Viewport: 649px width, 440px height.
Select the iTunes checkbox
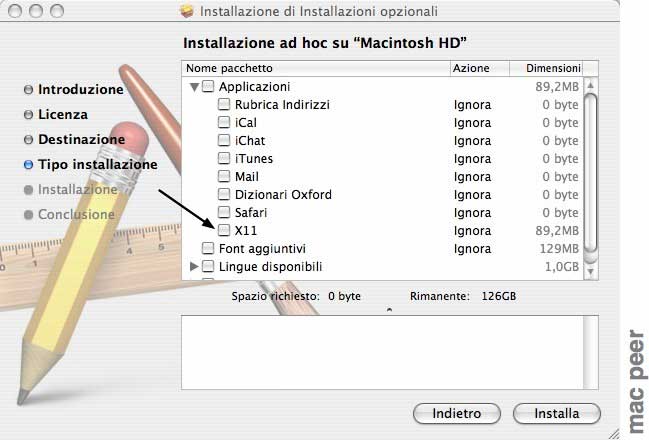[224, 159]
